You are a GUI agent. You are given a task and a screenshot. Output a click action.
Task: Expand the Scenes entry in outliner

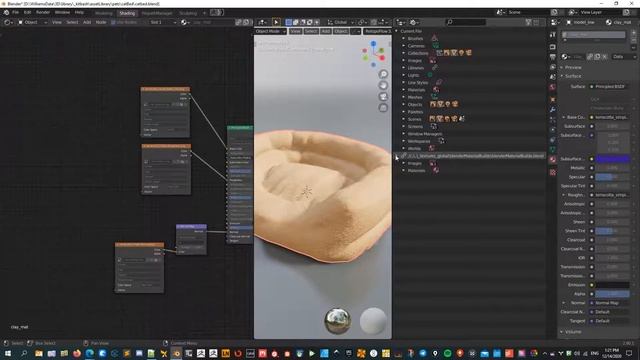click(x=404, y=119)
